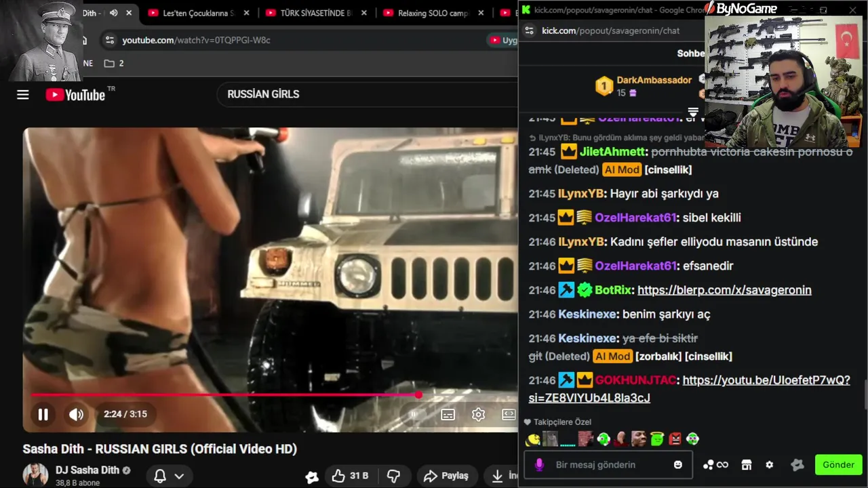Click OzelHarekat61 on the 'efsanedir' message
868x488 pixels.
635,266
